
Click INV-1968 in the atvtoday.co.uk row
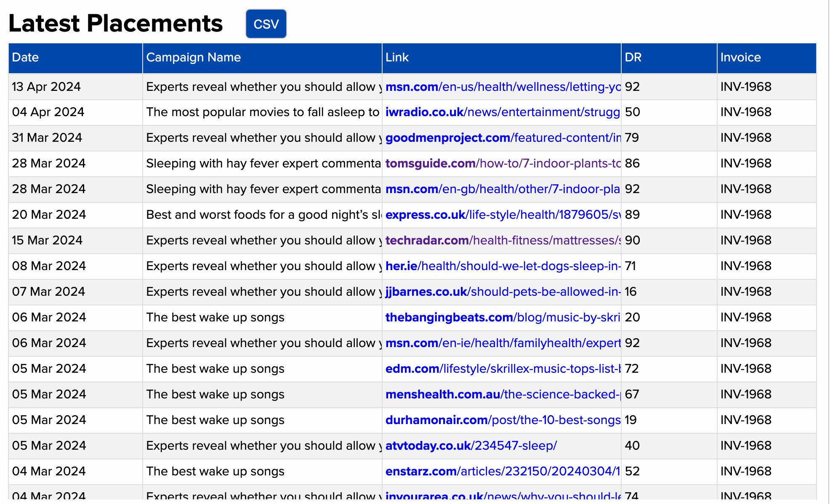pos(746,446)
